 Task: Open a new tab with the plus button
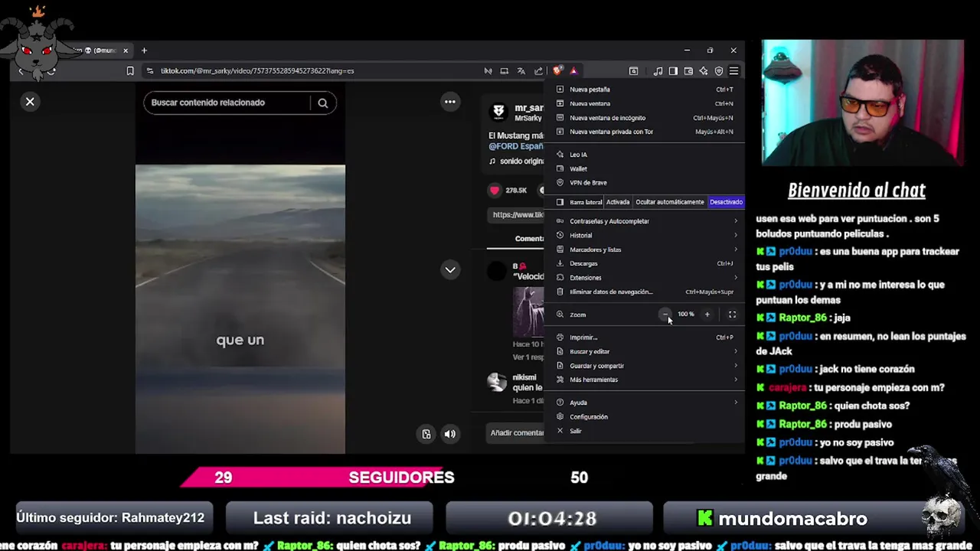[144, 51]
